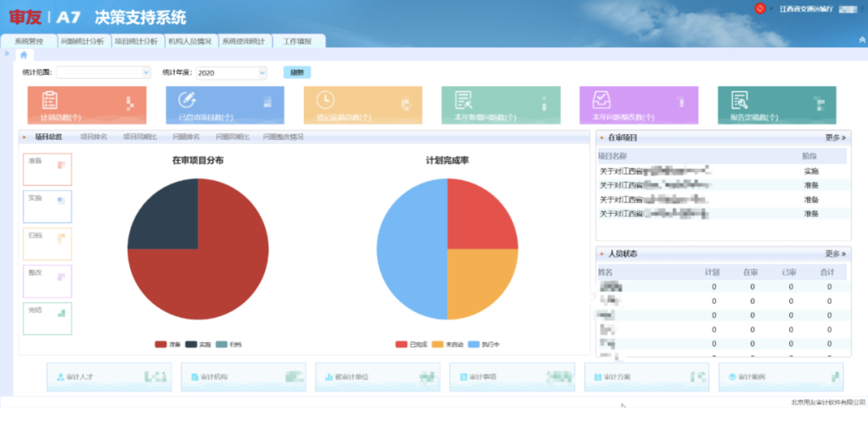Click the 本年新增问题数 document icon

[x=464, y=100]
